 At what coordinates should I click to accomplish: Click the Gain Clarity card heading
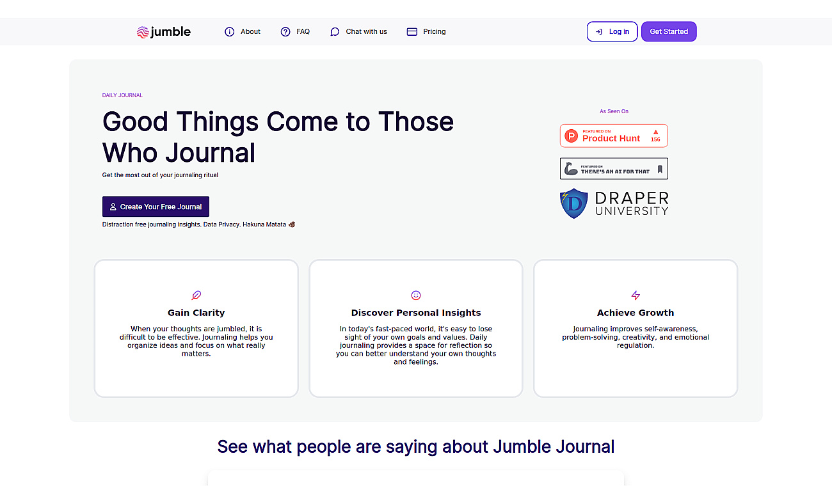(196, 313)
